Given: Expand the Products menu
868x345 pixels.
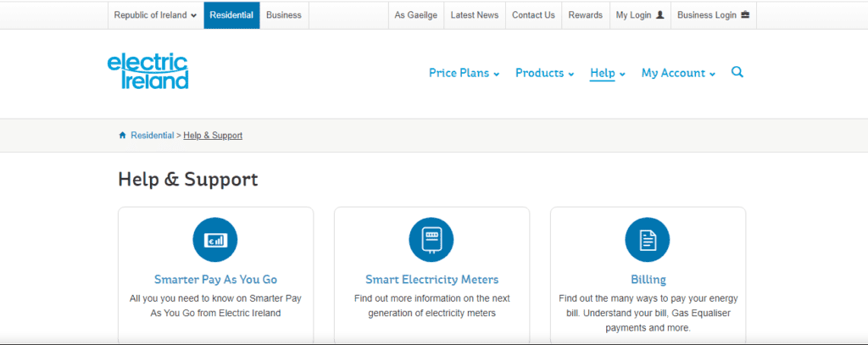Looking at the screenshot, I should [x=545, y=73].
